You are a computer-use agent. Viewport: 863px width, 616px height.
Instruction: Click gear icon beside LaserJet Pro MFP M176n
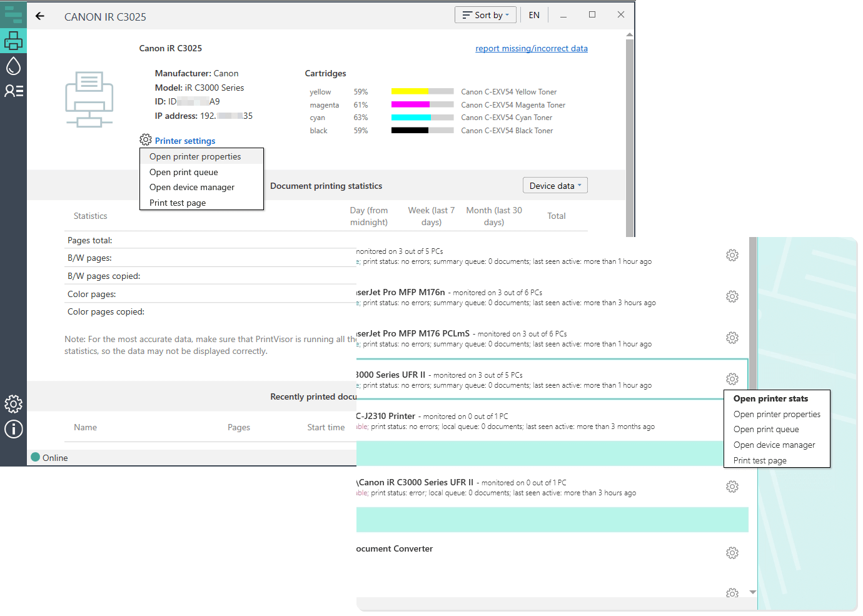pyautogui.click(x=732, y=296)
